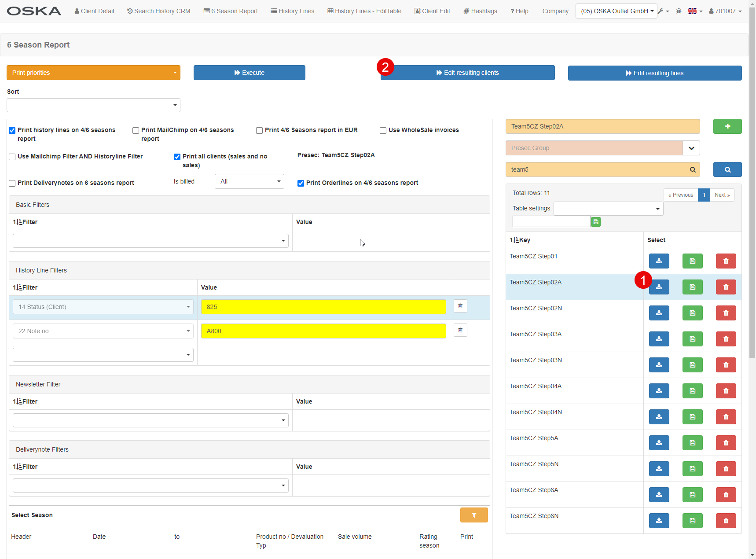
Task: Open the History Lines menu item
Action: click(292, 11)
